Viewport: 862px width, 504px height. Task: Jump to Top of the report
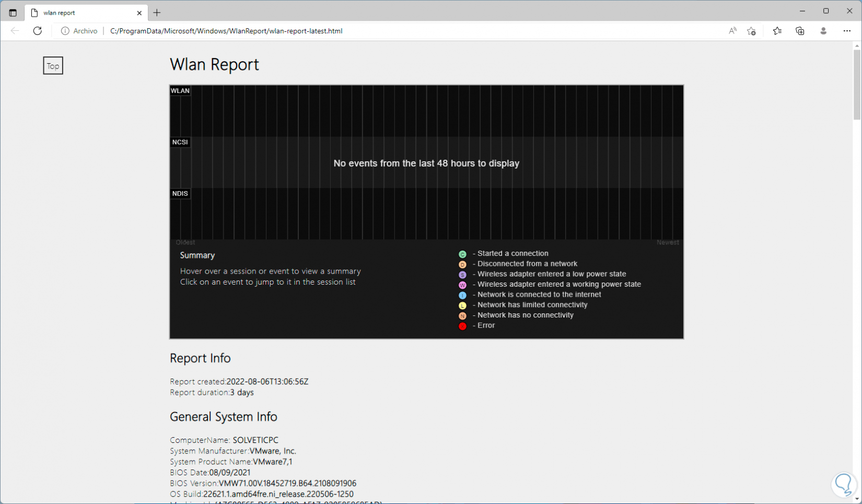pyautogui.click(x=53, y=66)
